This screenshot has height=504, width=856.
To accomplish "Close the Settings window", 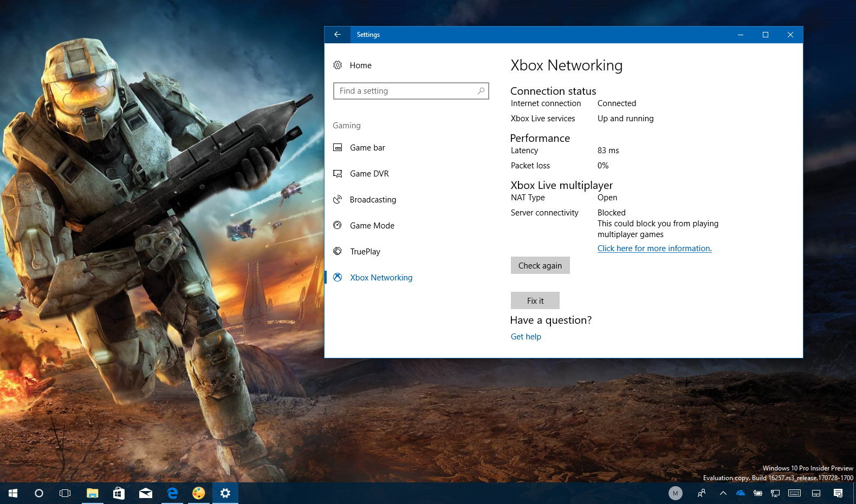I will point(790,35).
